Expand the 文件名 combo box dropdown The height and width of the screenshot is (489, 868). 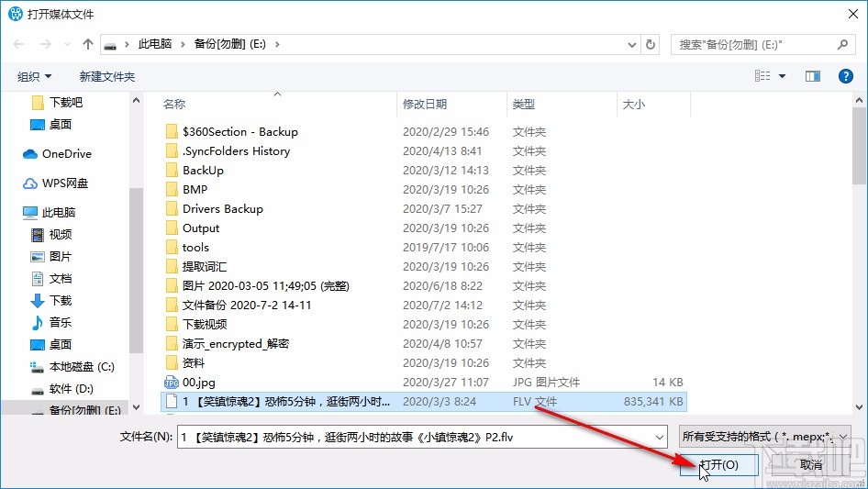[660, 438]
